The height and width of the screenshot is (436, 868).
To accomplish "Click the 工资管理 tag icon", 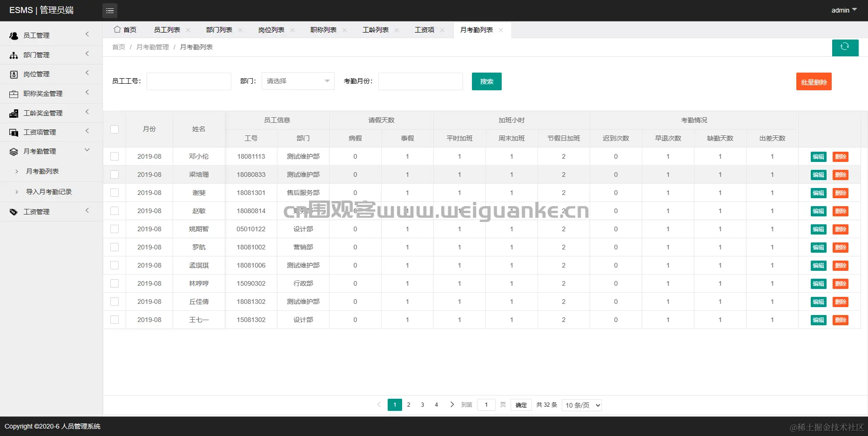I will tap(14, 212).
